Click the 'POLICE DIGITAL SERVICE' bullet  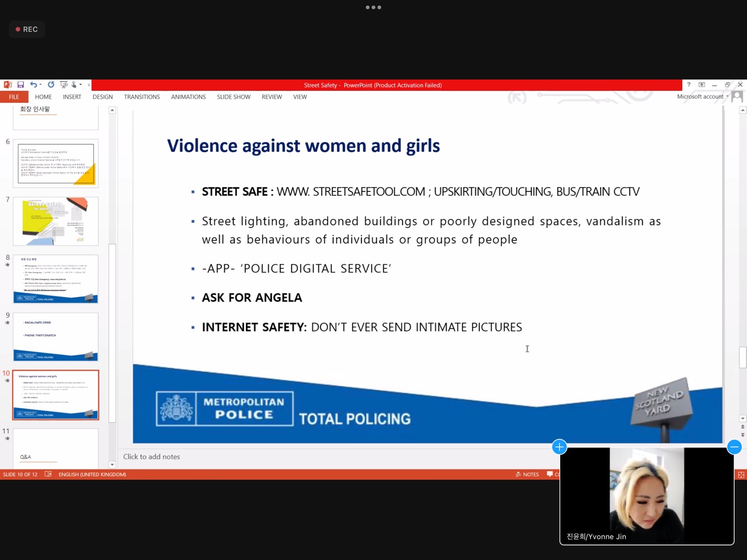pos(296,269)
